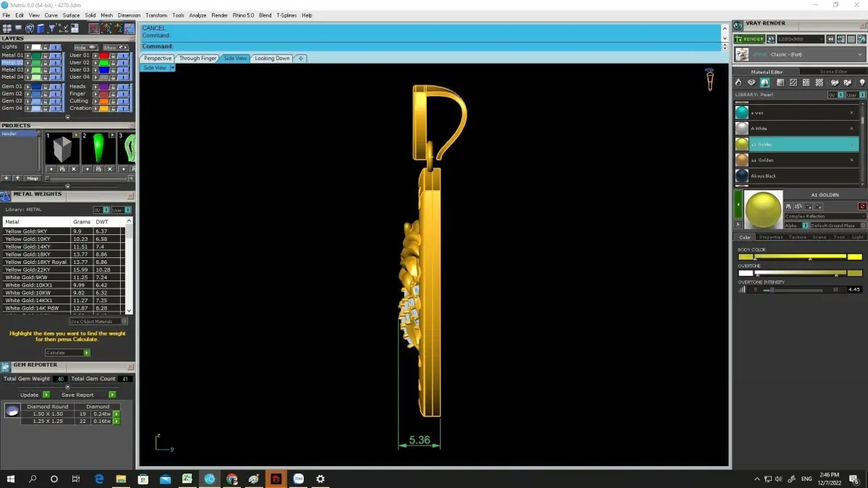Remove the a vax material with its X
Viewport: 868px width, 488px height.
pyautogui.click(x=851, y=113)
